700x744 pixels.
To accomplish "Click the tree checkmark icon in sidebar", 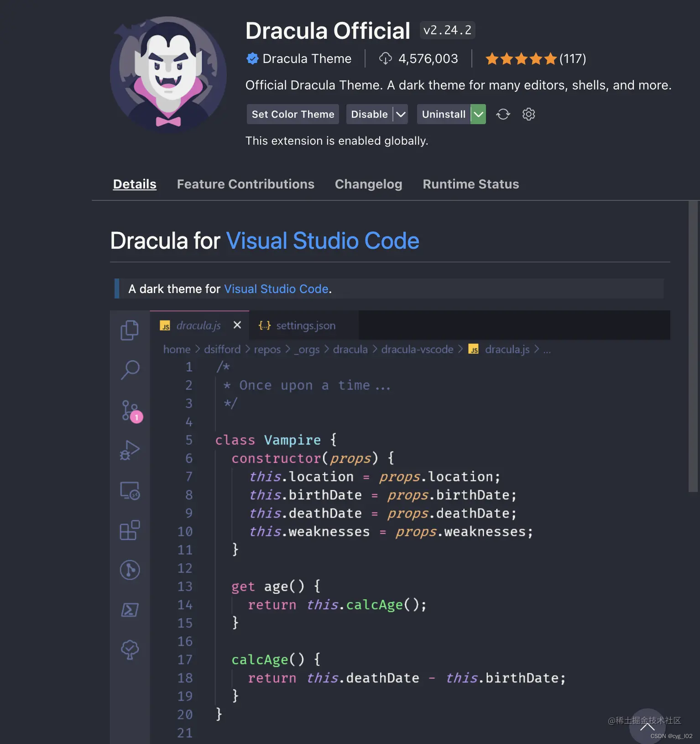I will [x=130, y=650].
